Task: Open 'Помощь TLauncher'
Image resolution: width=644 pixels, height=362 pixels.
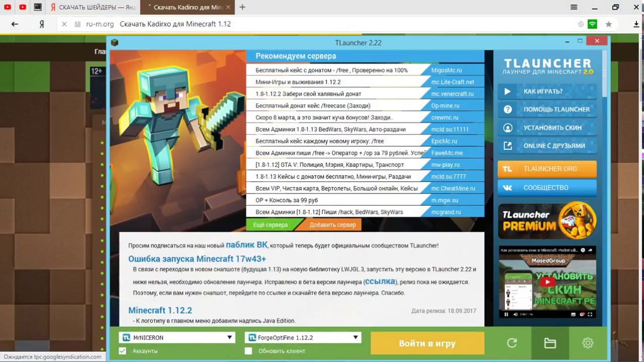Action: coord(547,109)
